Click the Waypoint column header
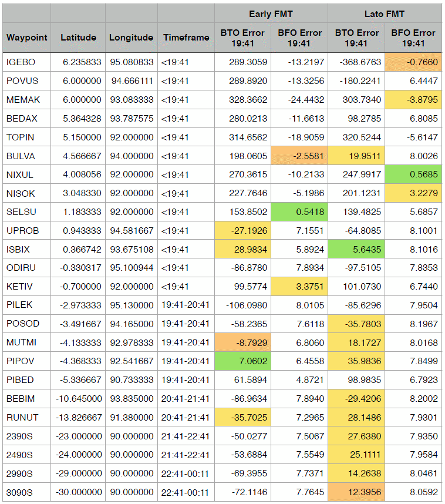Screen dimensions: 445x504 coord(26,38)
